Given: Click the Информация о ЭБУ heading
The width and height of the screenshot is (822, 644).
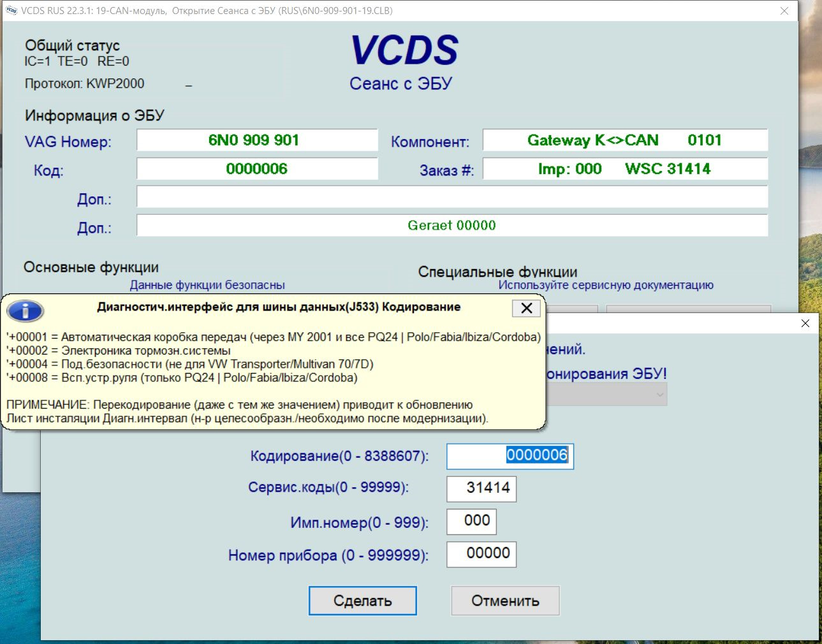Looking at the screenshot, I should 94,115.
